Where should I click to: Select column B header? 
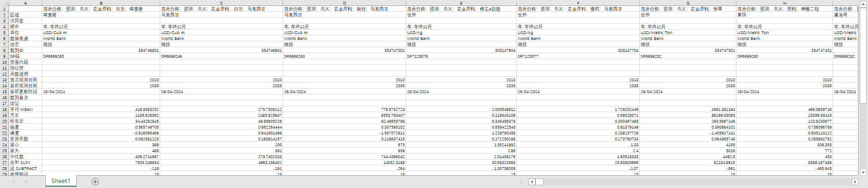(101, 3)
